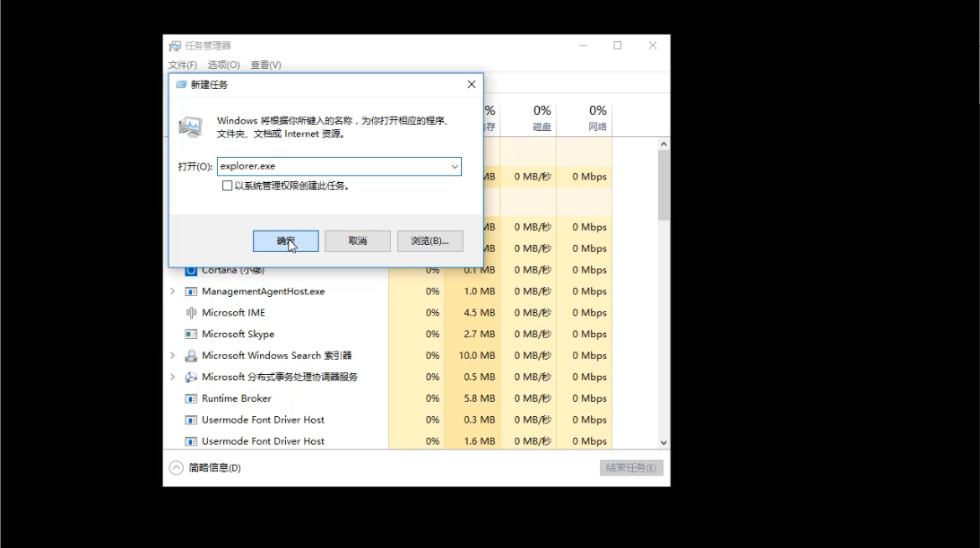Screen dimensions: 980x548
Task: Open the 选项(O) menu
Action: coord(224,65)
